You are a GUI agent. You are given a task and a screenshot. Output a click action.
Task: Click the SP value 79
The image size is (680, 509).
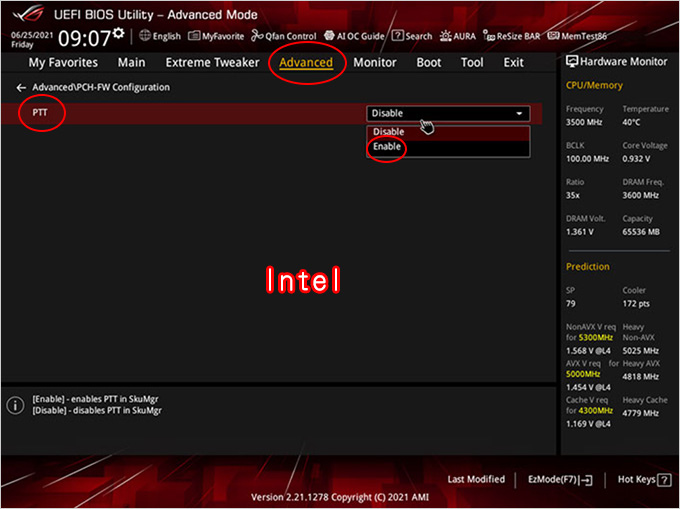[571, 304]
